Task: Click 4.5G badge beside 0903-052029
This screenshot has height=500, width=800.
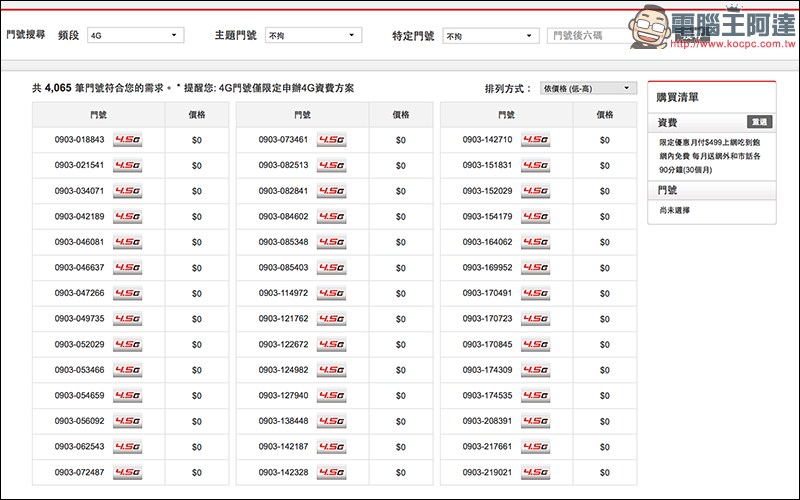Action: tap(128, 344)
